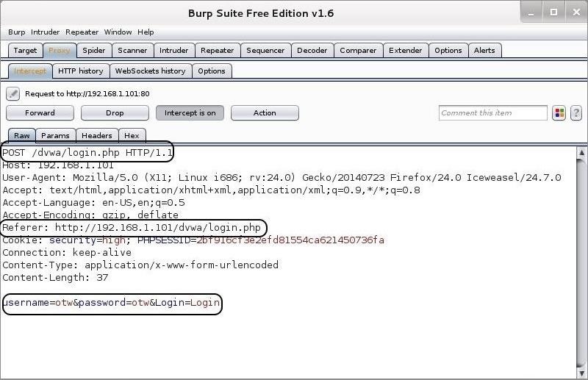Click the Content-Length: 37 line

55,278
